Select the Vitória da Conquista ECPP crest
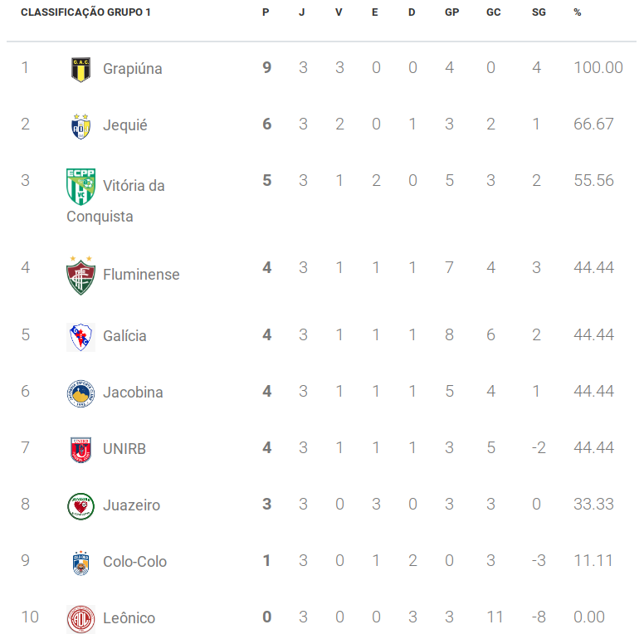This screenshot has width=644, height=644. click(x=80, y=187)
